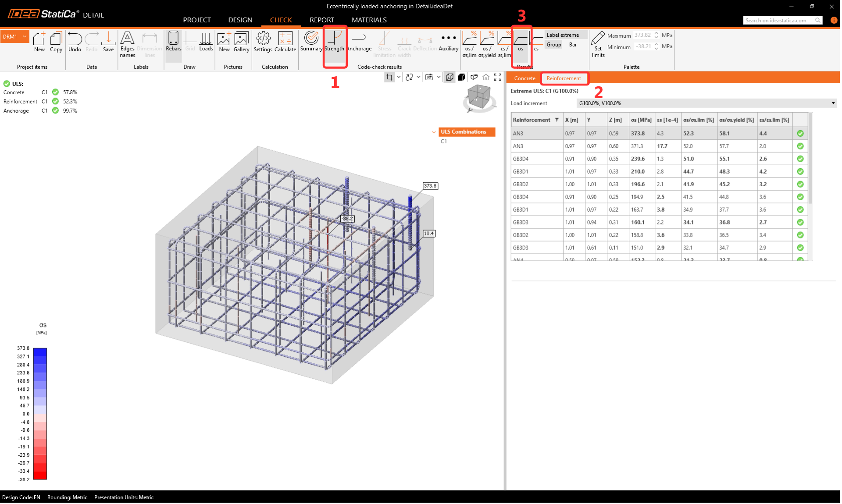The image size is (842, 504).
Task: Click the Calculate icon
Action: 285,42
